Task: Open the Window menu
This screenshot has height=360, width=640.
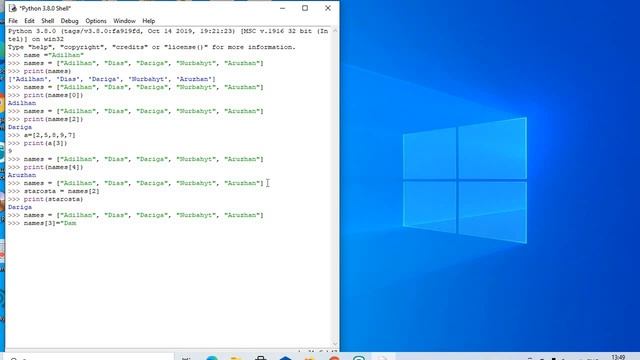Action: point(124,21)
